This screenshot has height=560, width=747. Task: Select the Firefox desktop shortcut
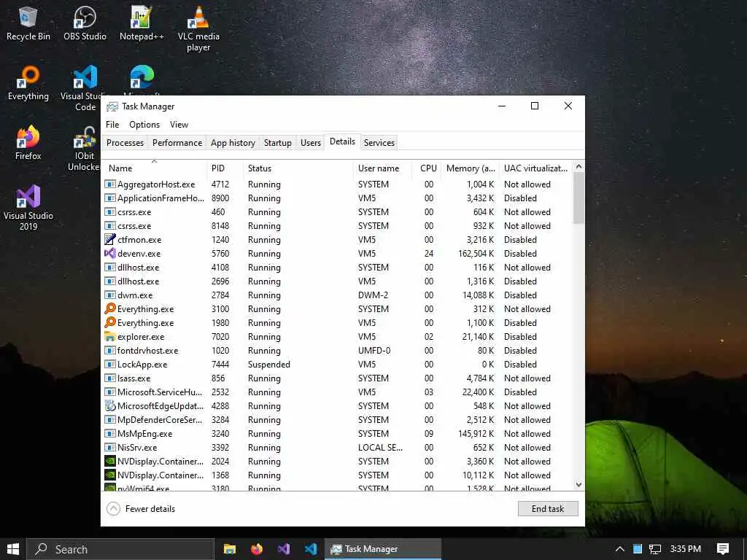[x=28, y=143]
